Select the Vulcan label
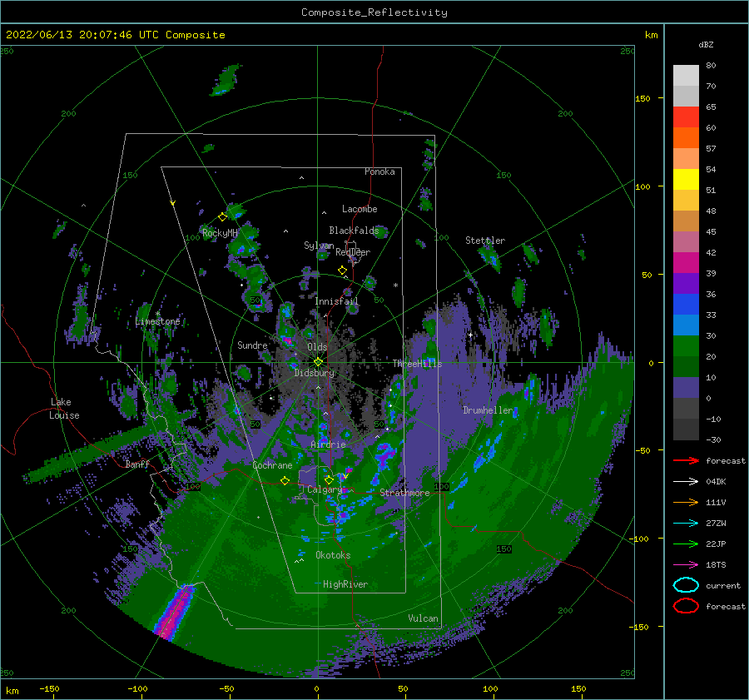The width and height of the screenshot is (749, 700). click(423, 618)
